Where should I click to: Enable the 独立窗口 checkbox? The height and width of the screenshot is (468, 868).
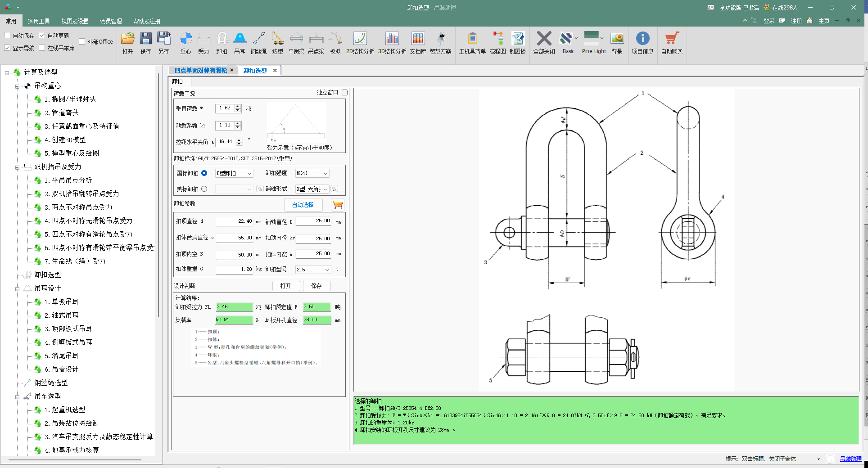click(345, 92)
